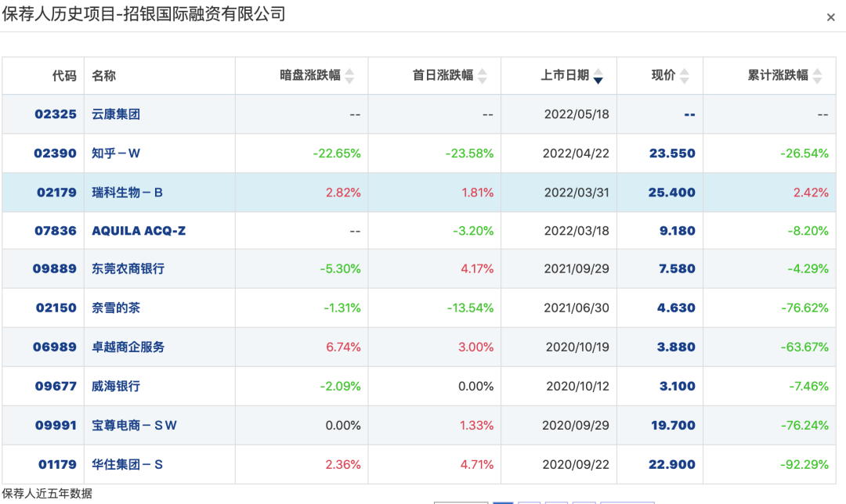The height and width of the screenshot is (504, 846).
Task: Click current price 9.180
Action: click(677, 231)
